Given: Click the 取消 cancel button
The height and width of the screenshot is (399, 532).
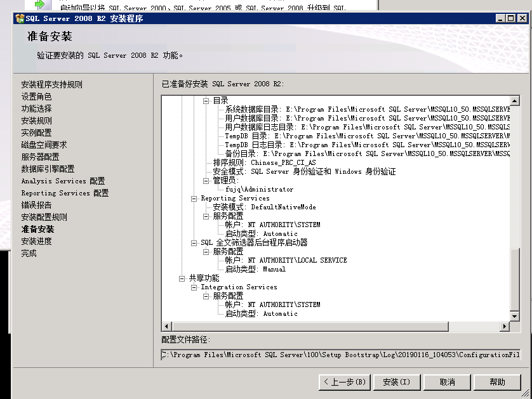Looking at the screenshot, I should pos(447,382).
